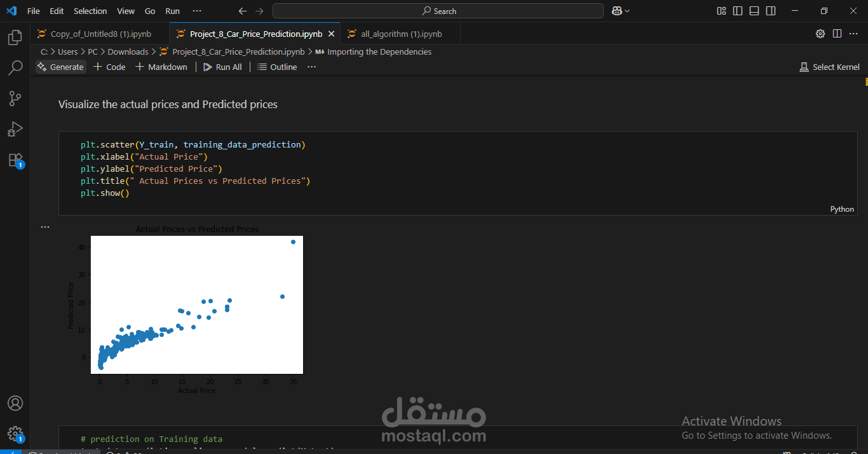The image size is (868, 454).
Task: Open the Copilot chat icon
Action: pos(616,11)
